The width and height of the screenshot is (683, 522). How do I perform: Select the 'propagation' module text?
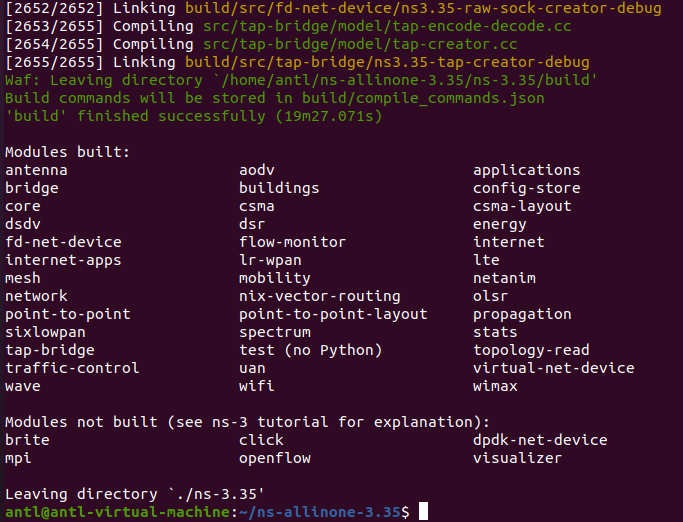(522, 314)
